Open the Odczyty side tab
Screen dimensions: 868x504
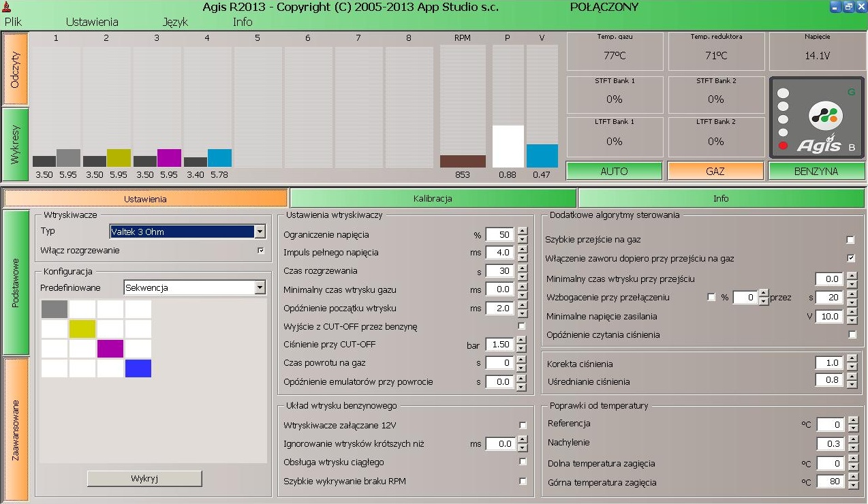click(x=16, y=69)
